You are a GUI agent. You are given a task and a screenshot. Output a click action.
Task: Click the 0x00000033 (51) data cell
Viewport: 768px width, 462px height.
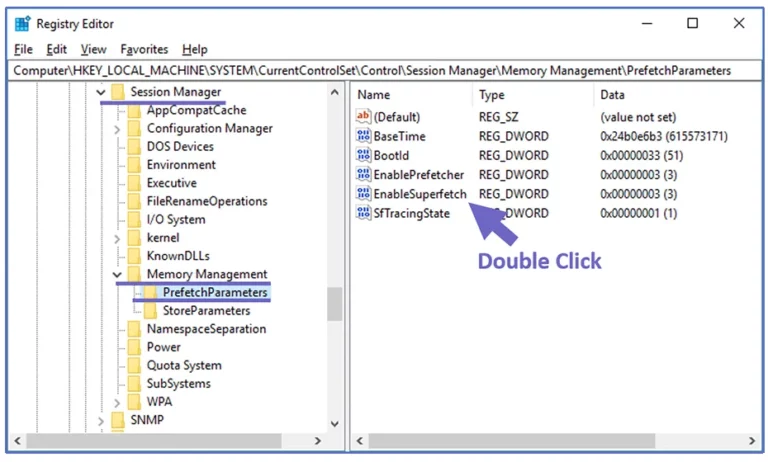tap(641, 155)
